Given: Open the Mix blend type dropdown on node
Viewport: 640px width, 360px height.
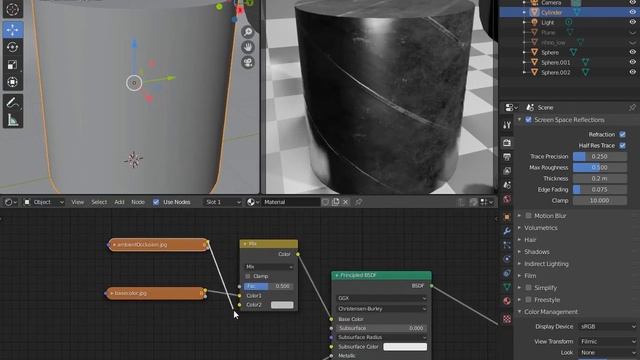Looking at the screenshot, I should click(269, 267).
